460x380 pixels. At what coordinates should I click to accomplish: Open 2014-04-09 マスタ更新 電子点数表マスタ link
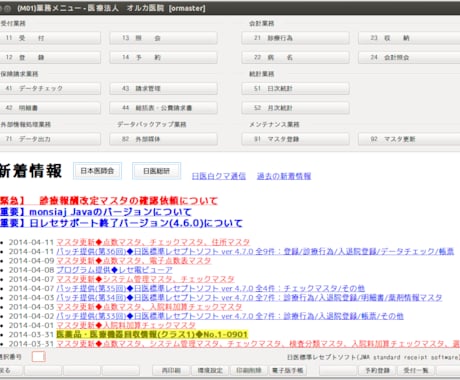[134, 260]
